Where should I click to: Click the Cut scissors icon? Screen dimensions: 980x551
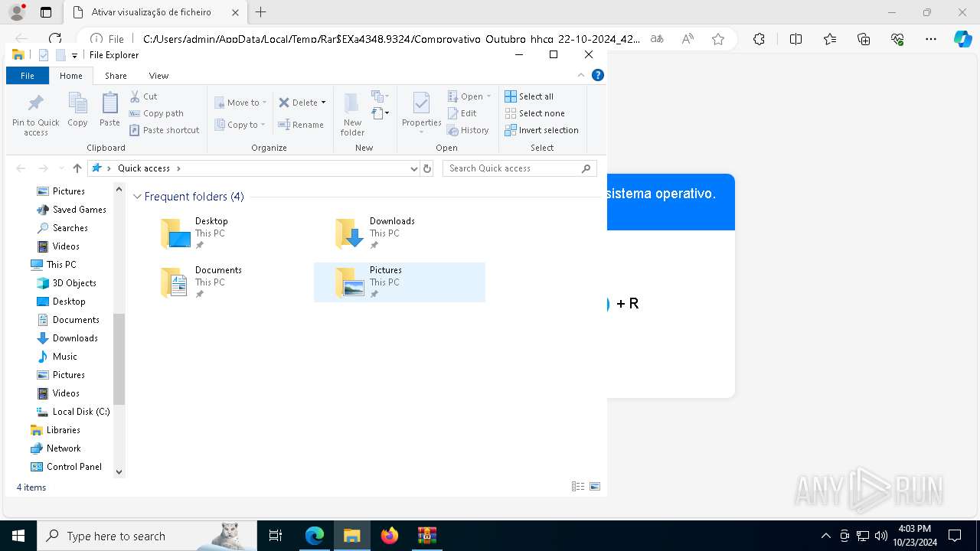pos(135,96)
